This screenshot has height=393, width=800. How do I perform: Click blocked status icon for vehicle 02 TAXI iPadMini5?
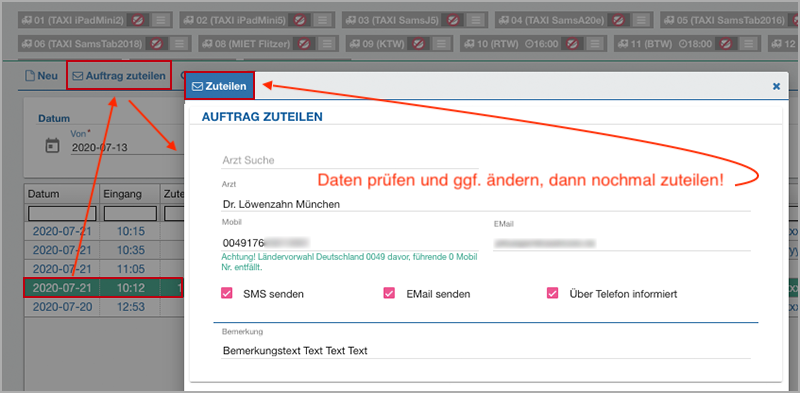[x=298, y=20]
